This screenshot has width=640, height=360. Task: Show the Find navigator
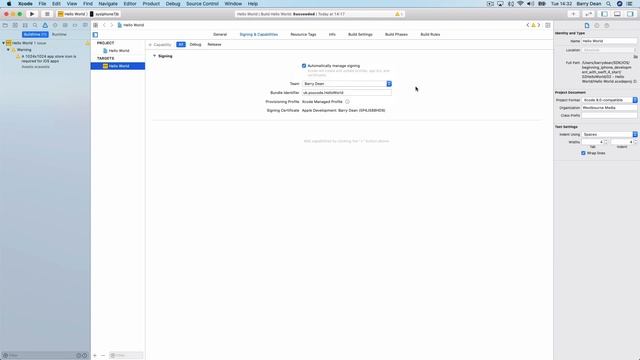(35, 25)
